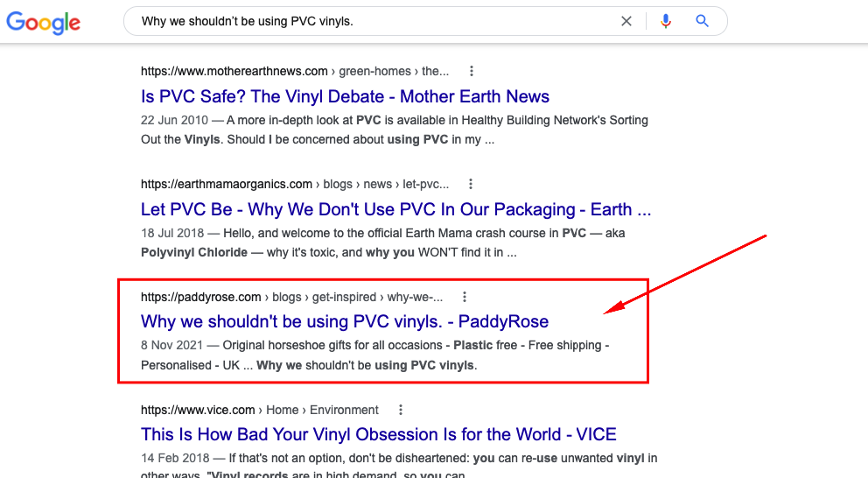The width and height of the screenshot is (868, 478).
Task: Open three-dot menu for PaddyRose result
Action: (465, 297)
